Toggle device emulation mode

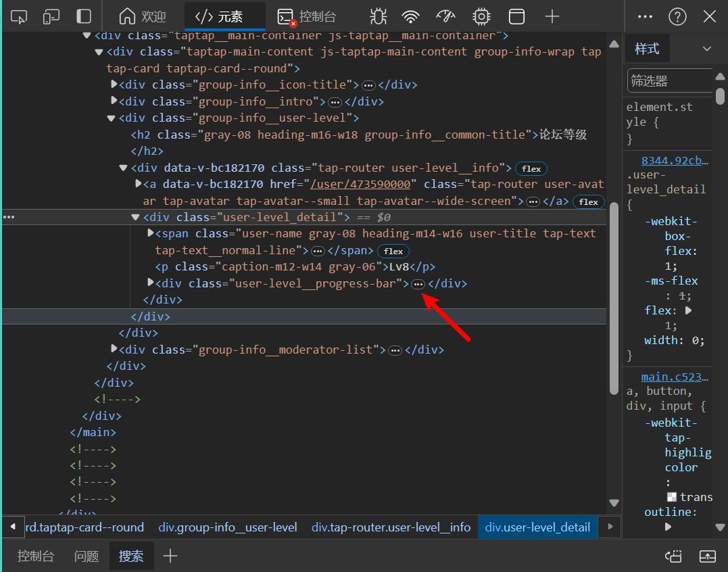tap(51, 17)
